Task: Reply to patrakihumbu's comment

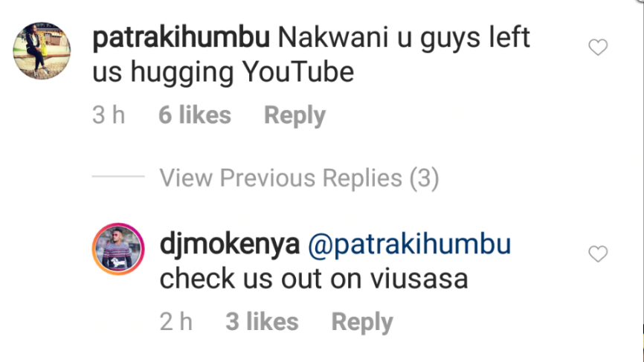Action: tap(294, 115)
